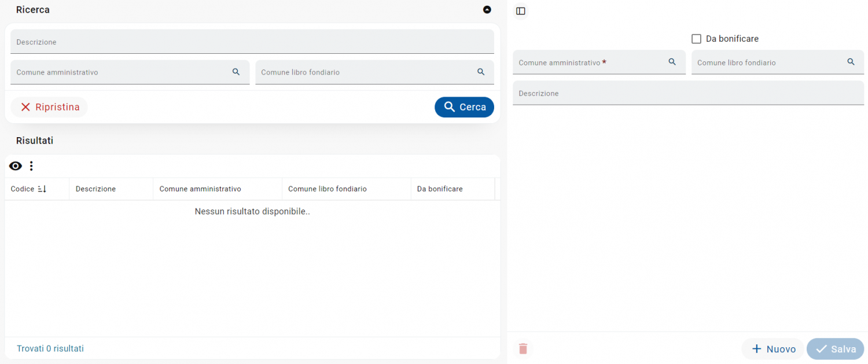The height and width of the screenshot is (364, 868).
Task: Focus the detail form Descrizione field
Action: coord(688,93)
